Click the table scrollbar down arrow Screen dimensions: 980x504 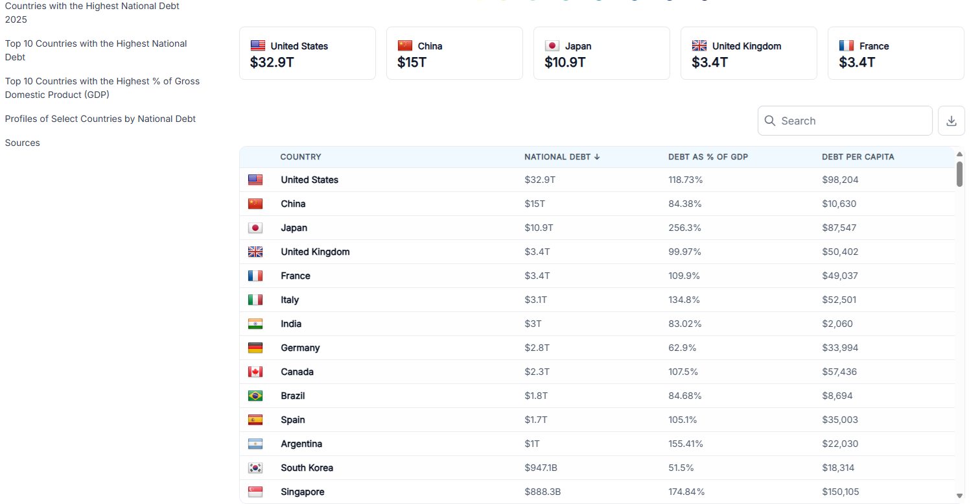tap(959, 496)
